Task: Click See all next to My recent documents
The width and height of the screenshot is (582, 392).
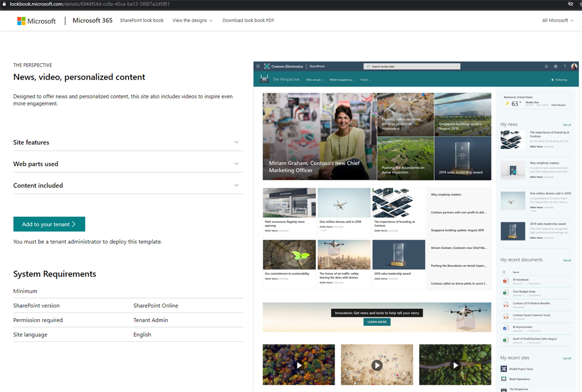Action: [567, 260]
